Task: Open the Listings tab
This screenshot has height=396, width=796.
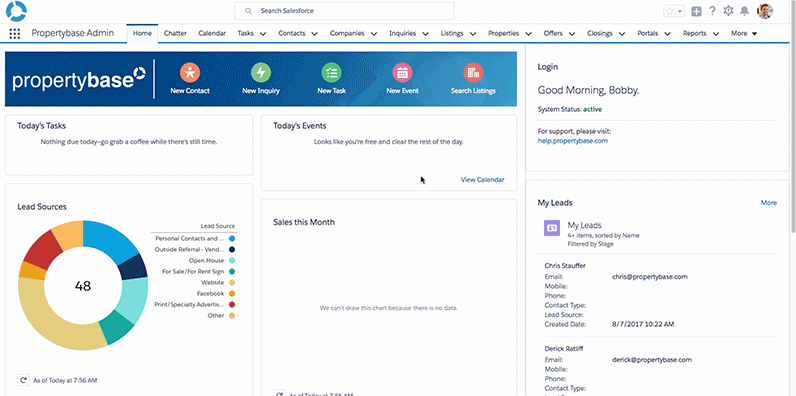Action: [x=452, y=34]
